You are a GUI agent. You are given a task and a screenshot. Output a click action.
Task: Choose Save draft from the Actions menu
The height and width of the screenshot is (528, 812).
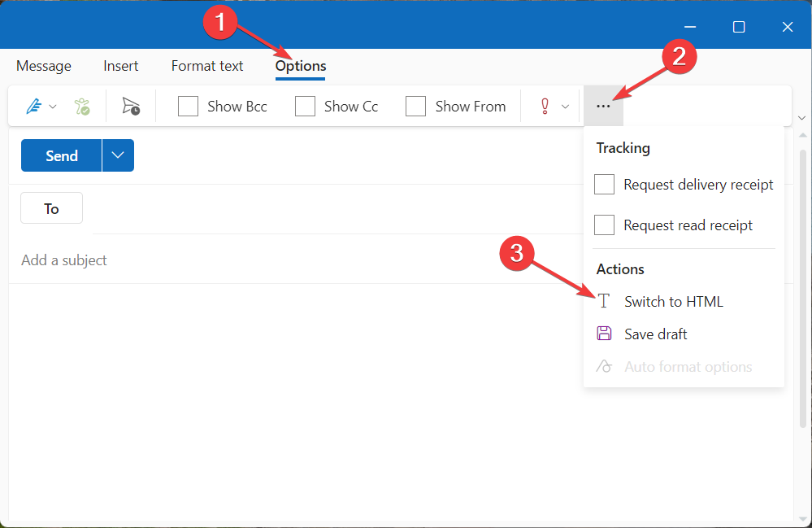654,334
